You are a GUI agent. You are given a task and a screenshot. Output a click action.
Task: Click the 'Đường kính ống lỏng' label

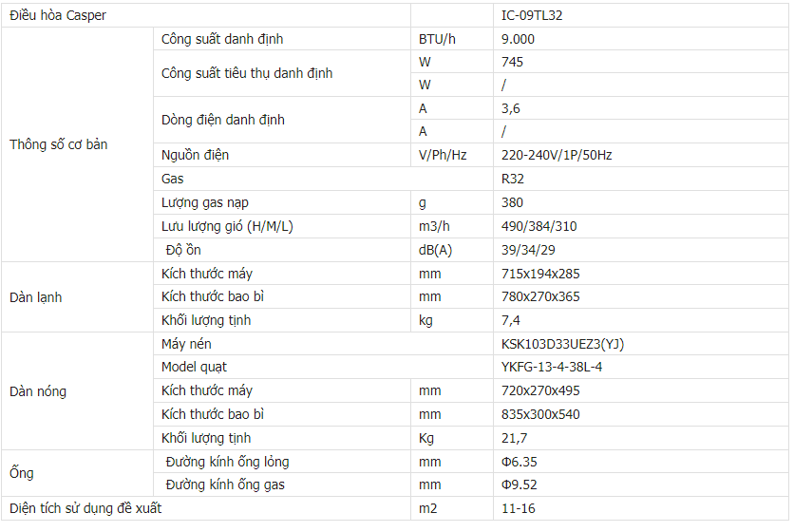pos(227,462)
